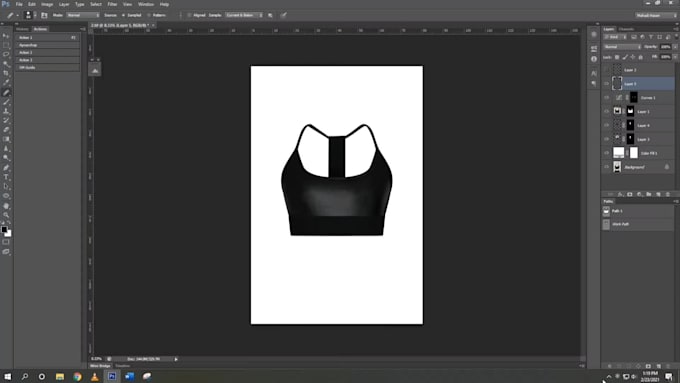
Task: Select the Move tool
Action: click(x=6, y=36)
